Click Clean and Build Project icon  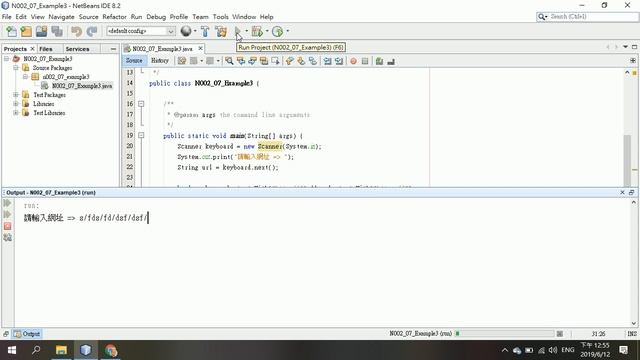(221, 31)
